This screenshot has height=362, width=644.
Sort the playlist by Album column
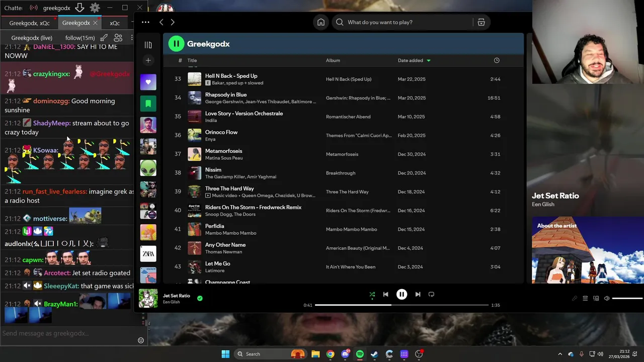(x=333, y=60)
